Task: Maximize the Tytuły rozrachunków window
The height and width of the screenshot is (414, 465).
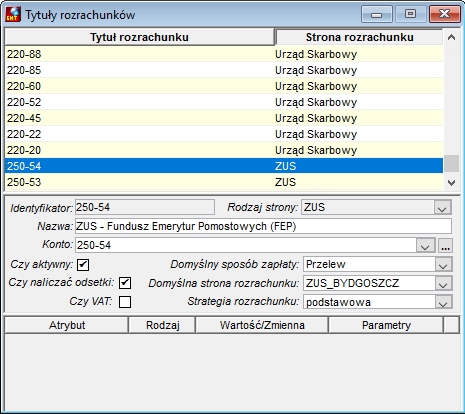Action: (x=410, y=14)
